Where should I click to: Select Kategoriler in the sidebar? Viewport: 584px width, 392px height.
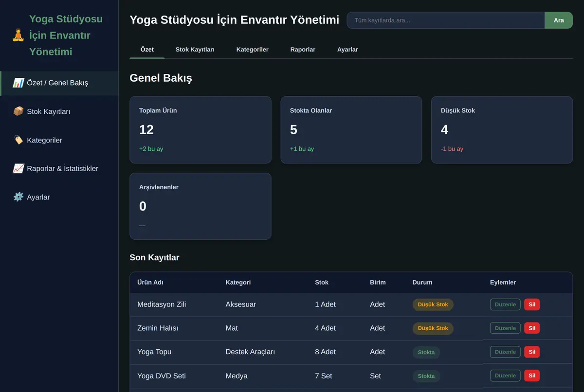pos(59,140)
